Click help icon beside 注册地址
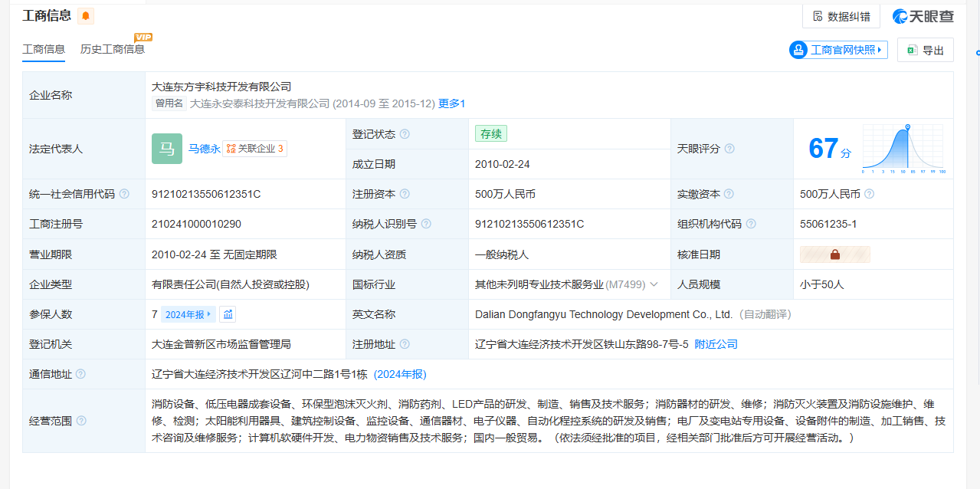 405,345
